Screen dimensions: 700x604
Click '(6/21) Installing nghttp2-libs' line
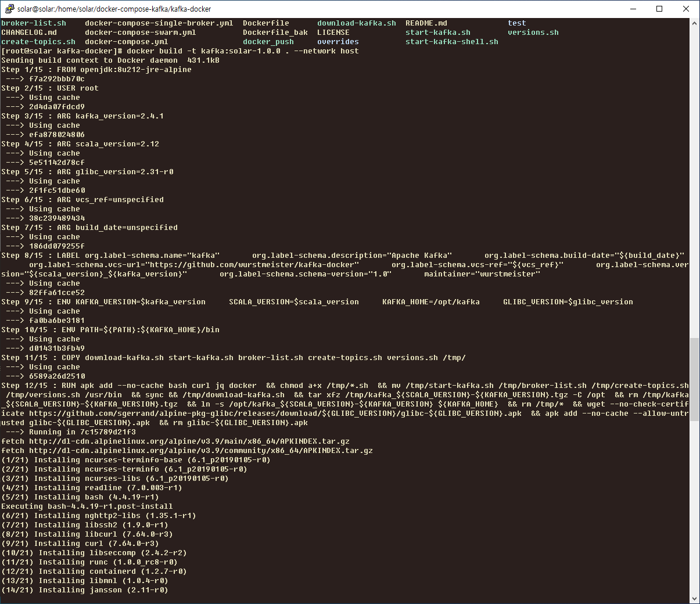(99, 516)
